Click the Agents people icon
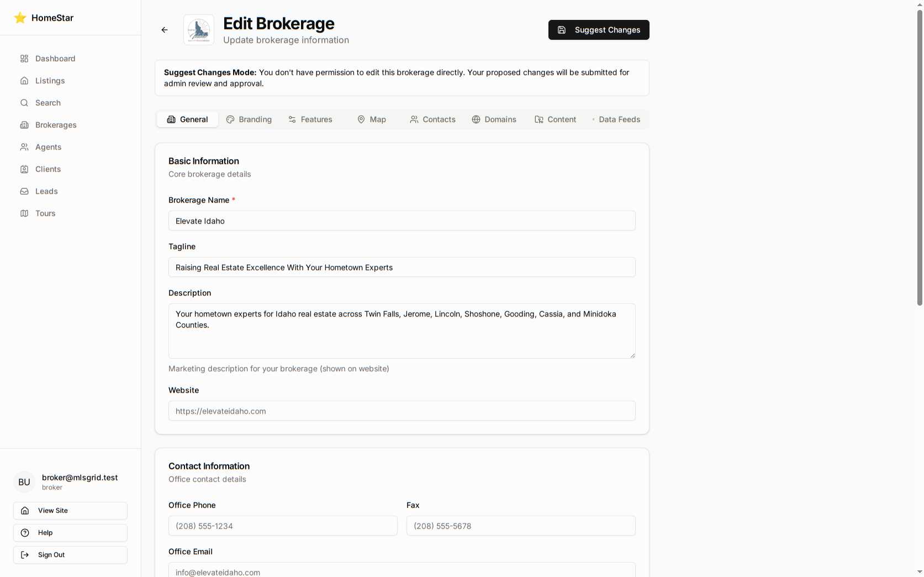The width and height of the screenshot is (924, 577). 24,147
